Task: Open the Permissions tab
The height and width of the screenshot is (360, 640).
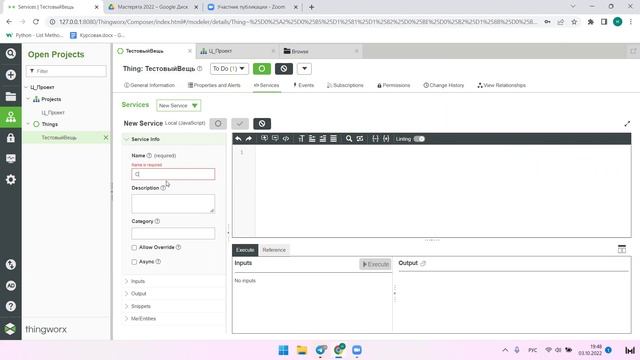Action: pos(393,85)
